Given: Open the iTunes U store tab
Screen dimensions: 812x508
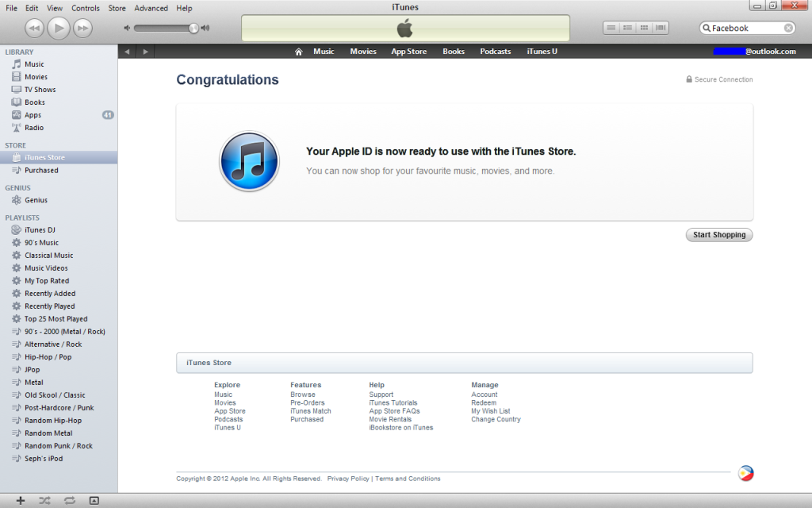Looking at the screenshot, I should (x=542, y=52).
